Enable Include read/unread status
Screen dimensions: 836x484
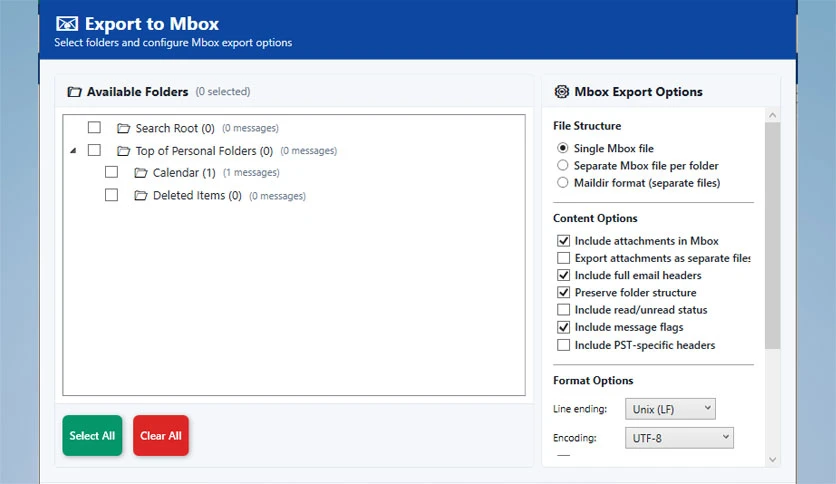click(x=564, y=310)
